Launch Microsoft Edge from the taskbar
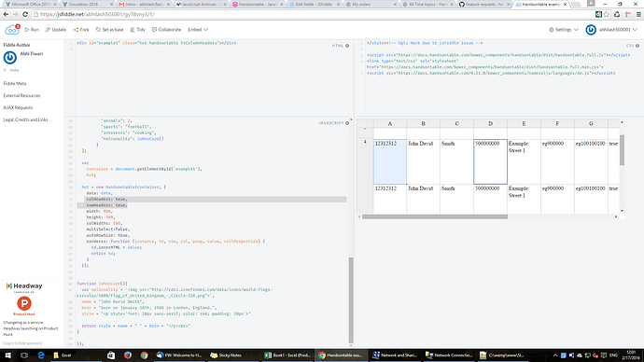 (41, 355)
